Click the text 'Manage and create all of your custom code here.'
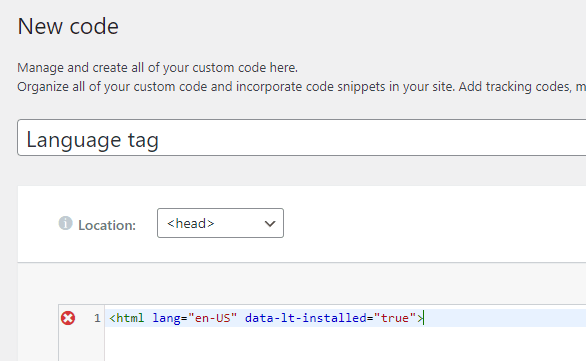 (157, 68)
